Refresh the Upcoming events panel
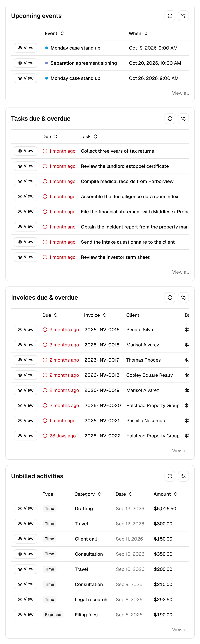Viewport: 200px width, 644px height. [x=170, y=16]
